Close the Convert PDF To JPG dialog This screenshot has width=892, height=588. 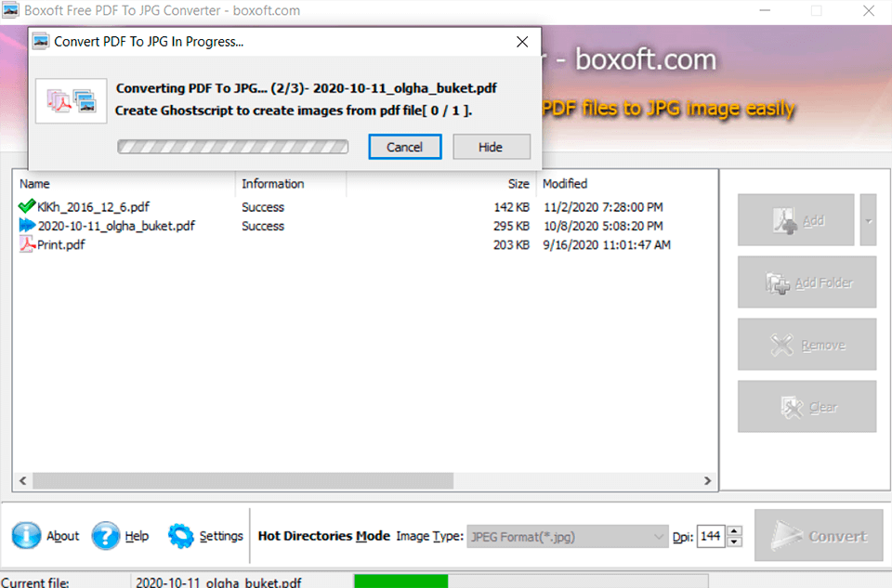coord(523,42)
